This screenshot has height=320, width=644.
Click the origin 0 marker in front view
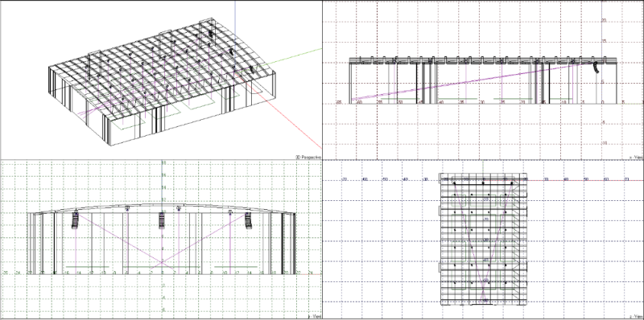[x=162, y=273]
